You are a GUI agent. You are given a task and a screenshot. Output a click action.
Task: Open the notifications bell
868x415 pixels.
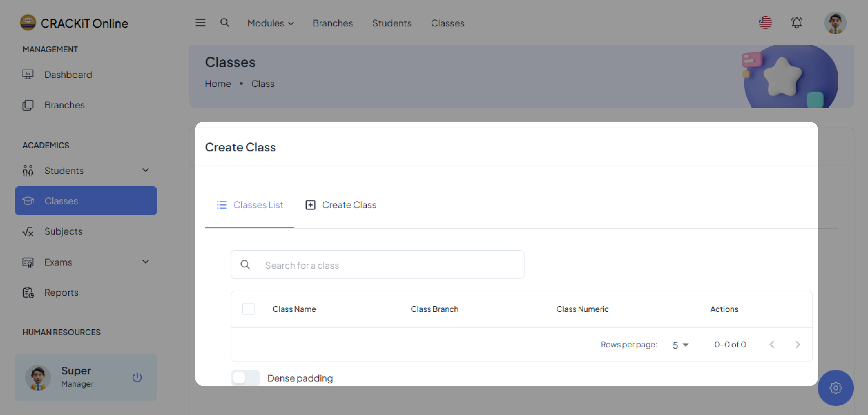pyautogui.click(x=797, y=23)
